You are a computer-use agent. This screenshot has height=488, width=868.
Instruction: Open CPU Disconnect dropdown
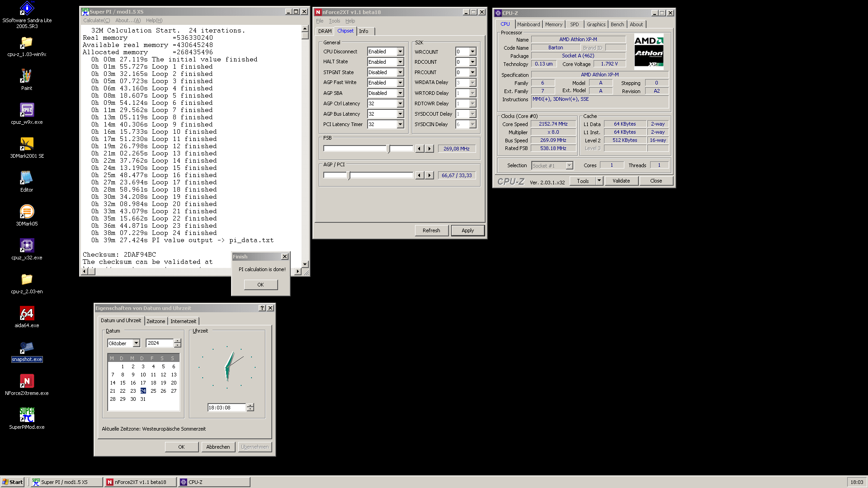(400, 52)
